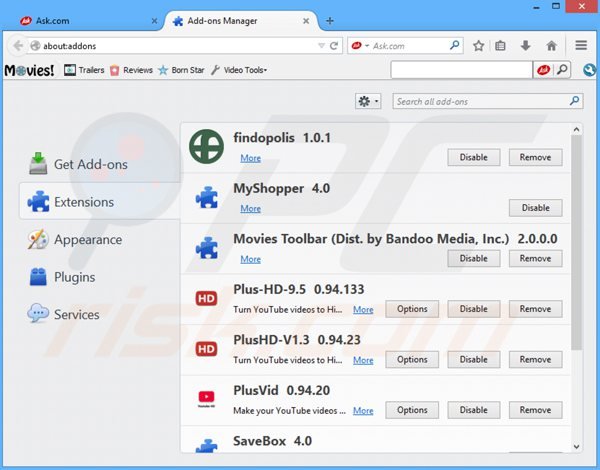The width and height of the screenshot is (600, 470).
Task: Open Options for PlusVid
Action: pos(412,410)
